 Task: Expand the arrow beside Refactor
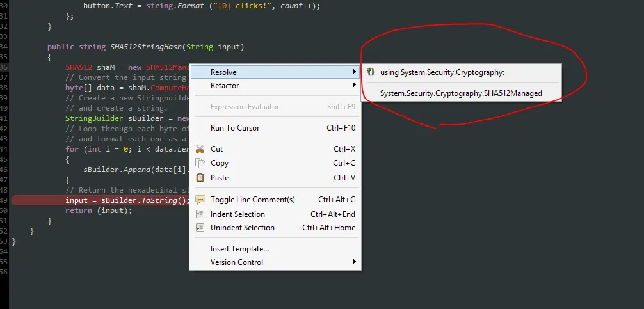point(354,85)
